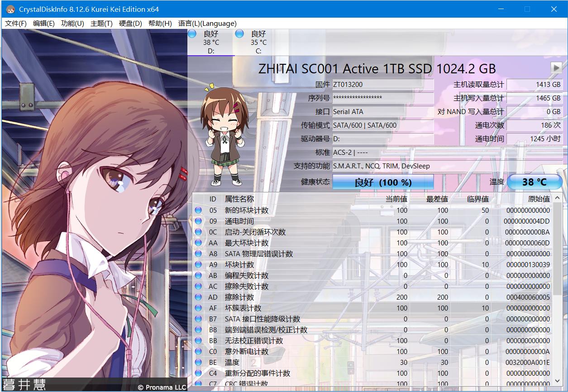Click the status orb for attribute 09 通电时间
The image size is (568, 392).
(198, 221)
